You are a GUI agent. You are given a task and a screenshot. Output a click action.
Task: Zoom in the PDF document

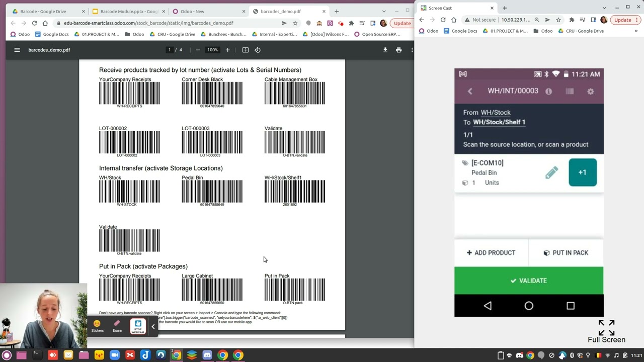coord(227,50)
